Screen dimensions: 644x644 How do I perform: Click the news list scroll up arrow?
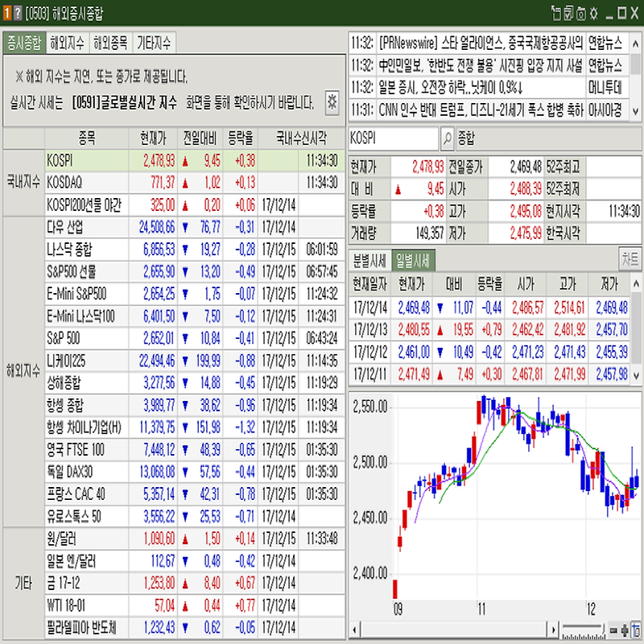[636, 43]
